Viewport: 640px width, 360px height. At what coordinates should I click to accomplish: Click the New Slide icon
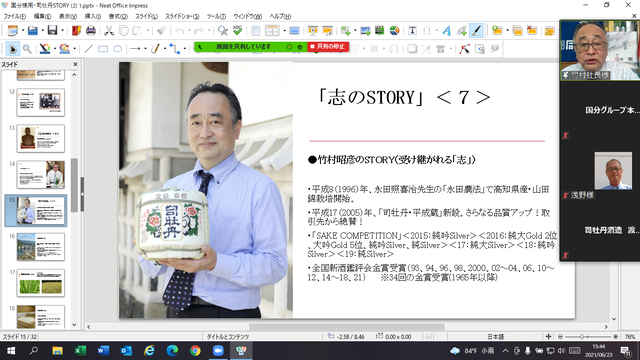(x=497, y=31)
